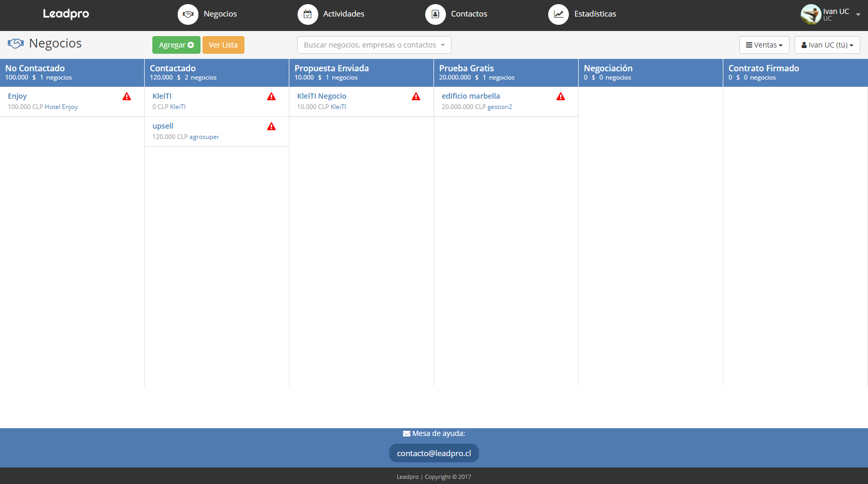Image resolution: width=868 pixels, height=484 pixels.
Task: Click the Leadpro footer link
Action: pyautogui.click(x=408, y=477)
